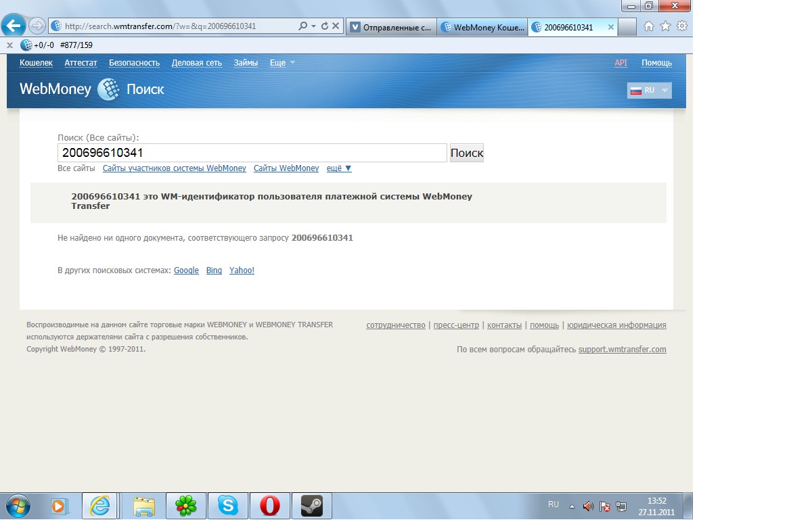Click the browser Home icon
The width and height of the screenshot is (812, 522).
click(x=648, y=26)
